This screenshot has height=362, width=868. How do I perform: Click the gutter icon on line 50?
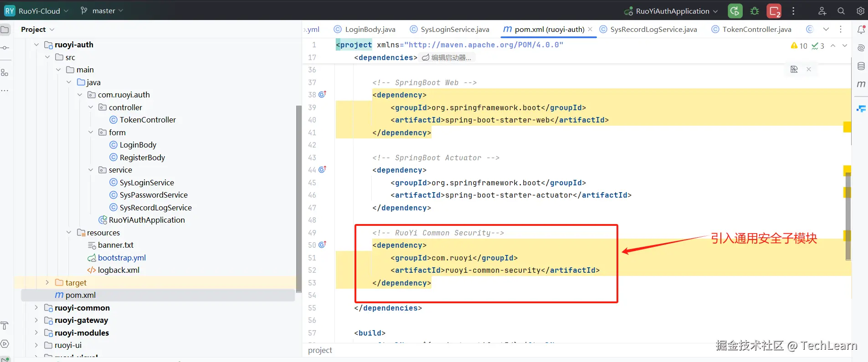tap(322, 245)
